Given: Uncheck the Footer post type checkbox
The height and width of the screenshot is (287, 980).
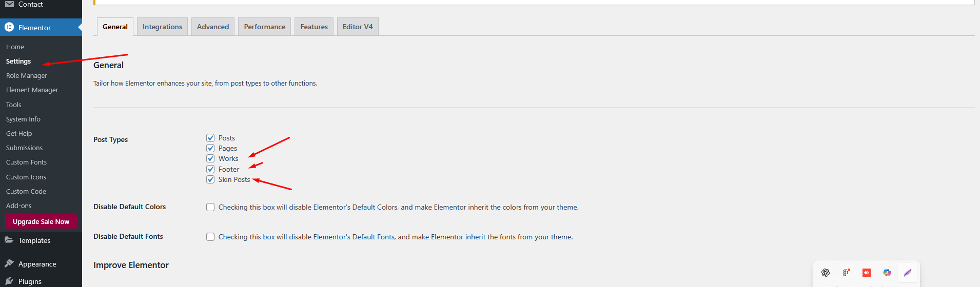Looking at the screenshot, I should pos(210,169).
